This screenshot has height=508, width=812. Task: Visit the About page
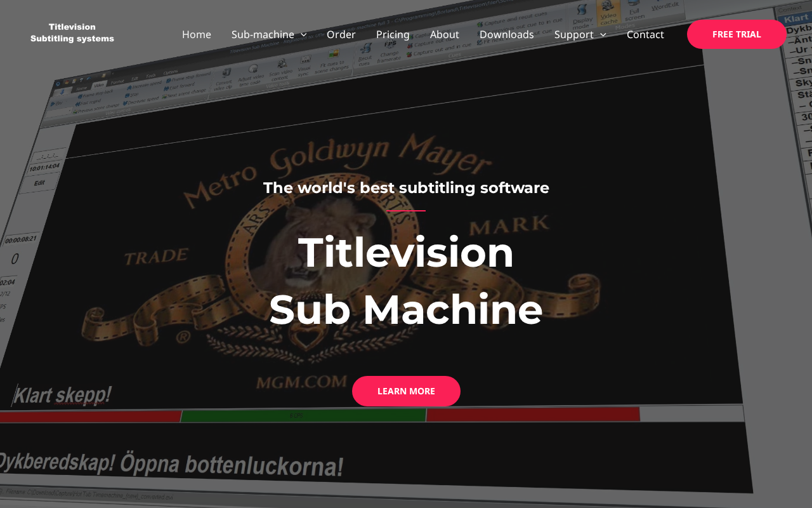point(444,34)
